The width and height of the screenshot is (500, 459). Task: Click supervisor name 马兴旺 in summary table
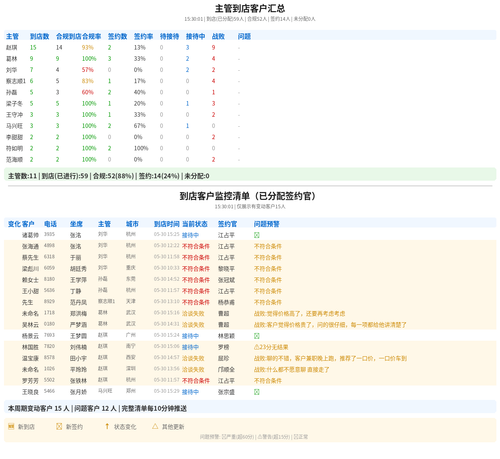14,126
